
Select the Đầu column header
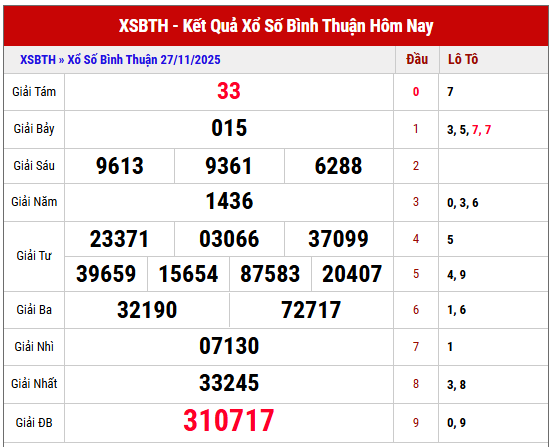pos(417,59)
